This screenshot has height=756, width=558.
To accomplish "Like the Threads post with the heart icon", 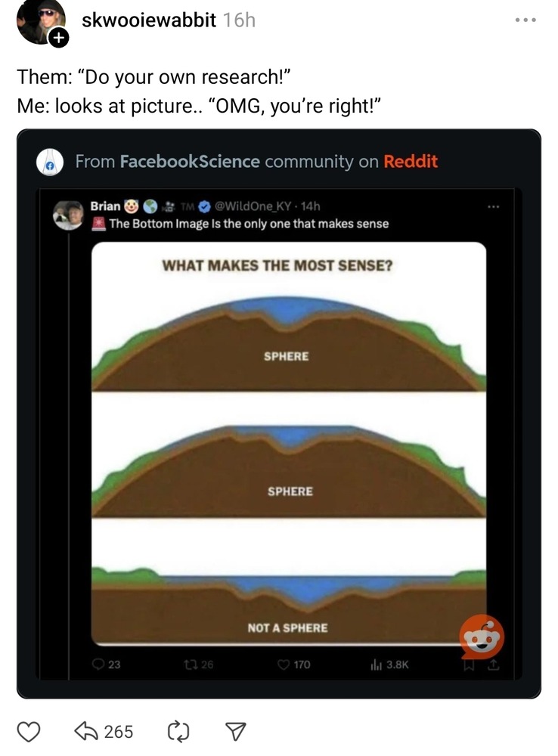I will (x=29, y=731).
